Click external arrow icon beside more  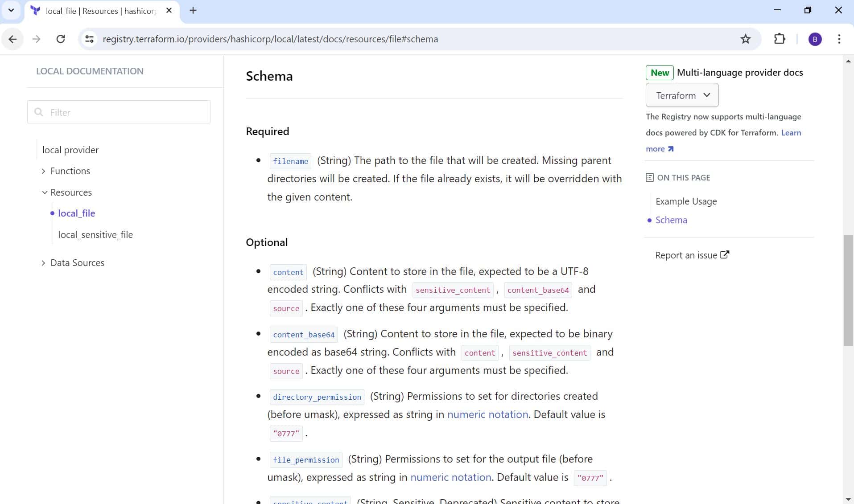[x=671, y=149]
